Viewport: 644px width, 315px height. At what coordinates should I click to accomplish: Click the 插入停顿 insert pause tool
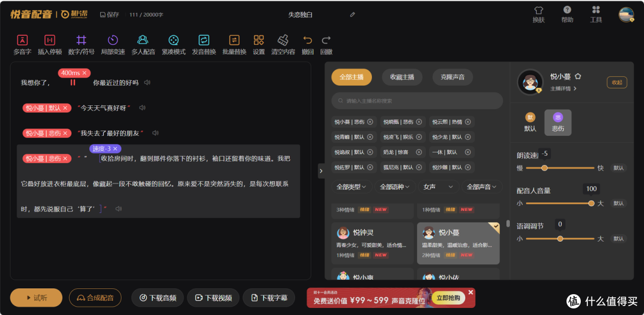(x=49, y=45)
